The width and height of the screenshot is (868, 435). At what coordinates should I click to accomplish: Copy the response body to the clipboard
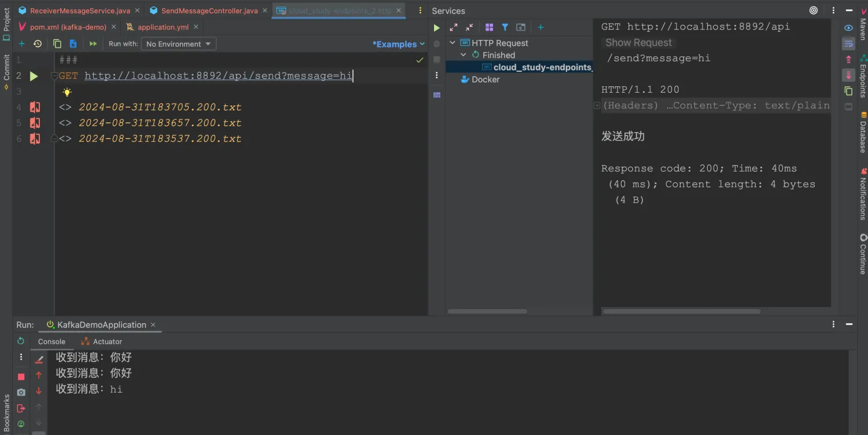pyautogui.click(x=848, y=91)
